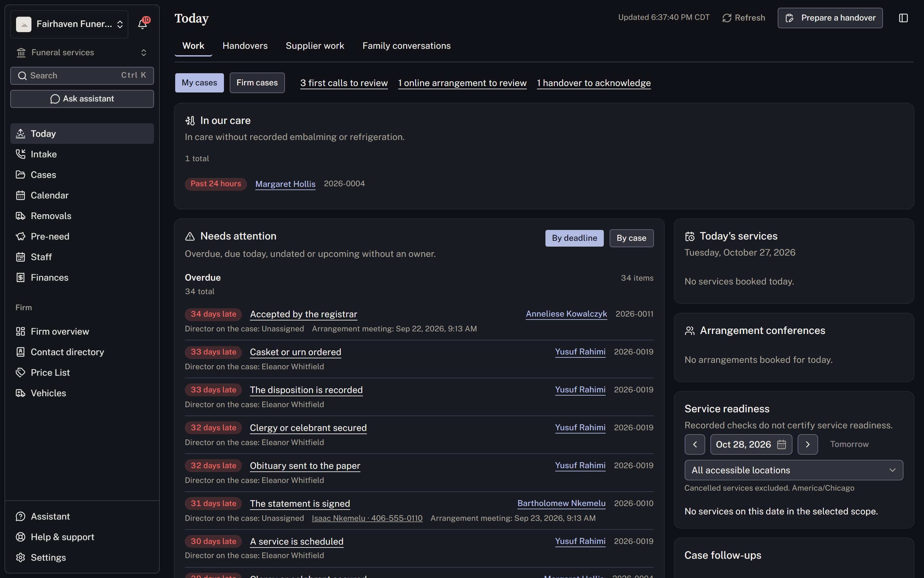
Task: Open the Fairhaven organization switcher
Action: [x=70, y=24]
